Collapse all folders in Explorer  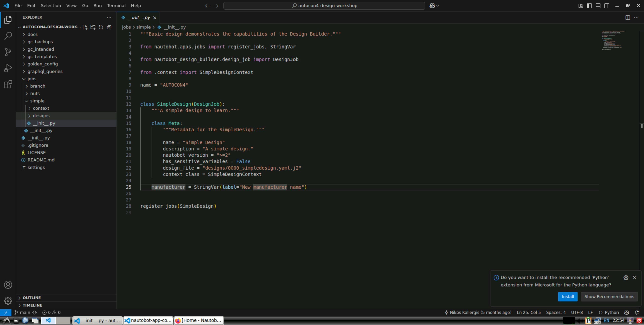[x=109, y=27]
